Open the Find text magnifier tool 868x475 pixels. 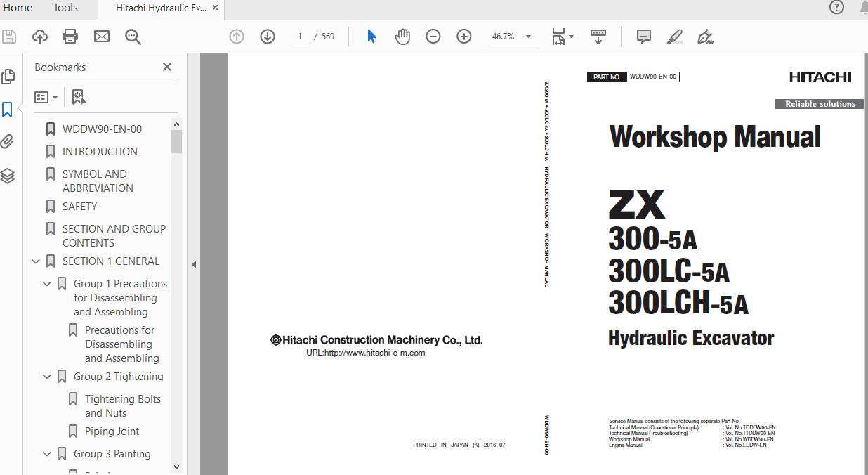(133, 37)
